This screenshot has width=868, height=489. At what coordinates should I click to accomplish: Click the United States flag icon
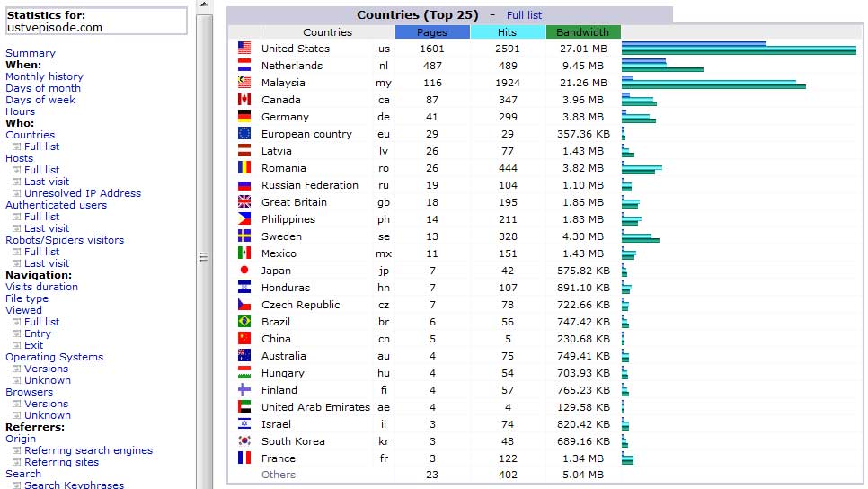(x=244, y=49)
